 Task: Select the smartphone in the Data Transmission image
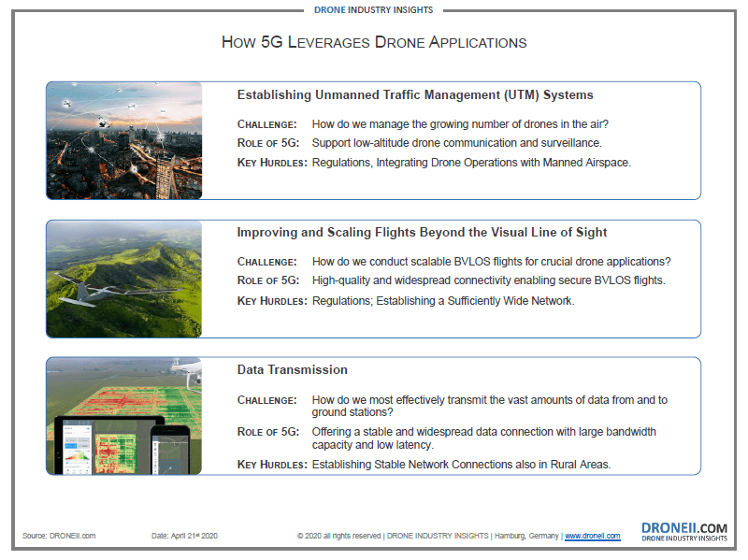[x=174, y=449]
